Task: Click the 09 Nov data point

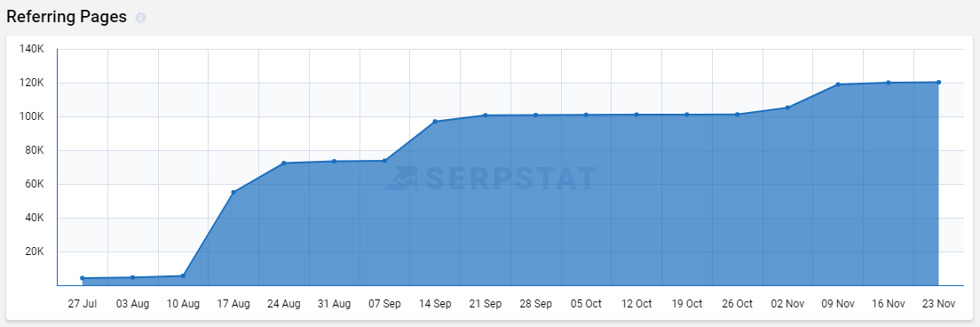Action: [x=838, y=84]
